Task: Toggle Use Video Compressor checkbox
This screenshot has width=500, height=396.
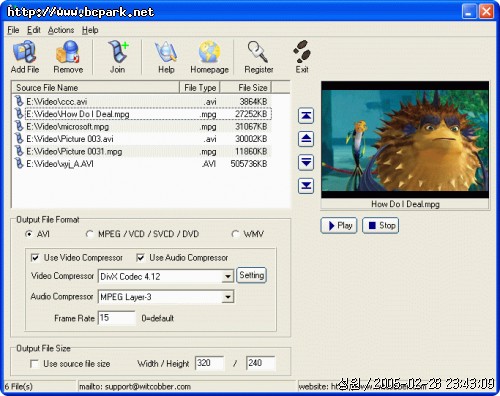Action: (x=35, y=258)
